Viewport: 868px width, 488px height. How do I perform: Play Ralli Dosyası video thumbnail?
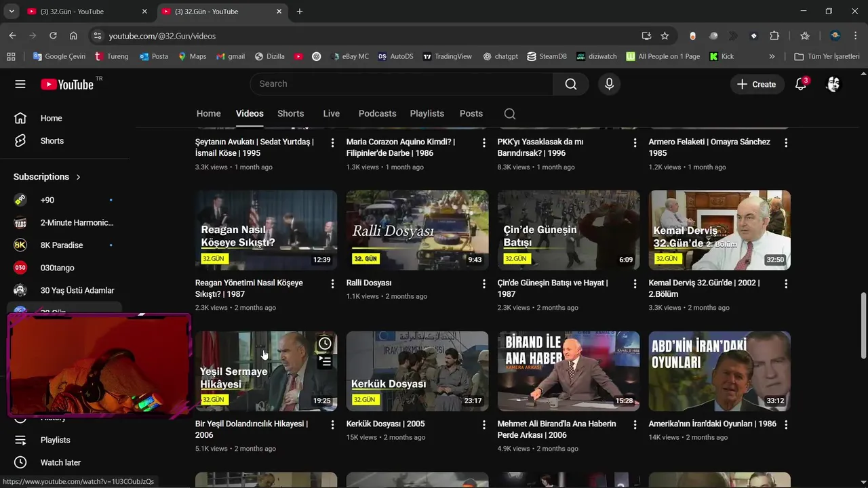pos(417,230)
